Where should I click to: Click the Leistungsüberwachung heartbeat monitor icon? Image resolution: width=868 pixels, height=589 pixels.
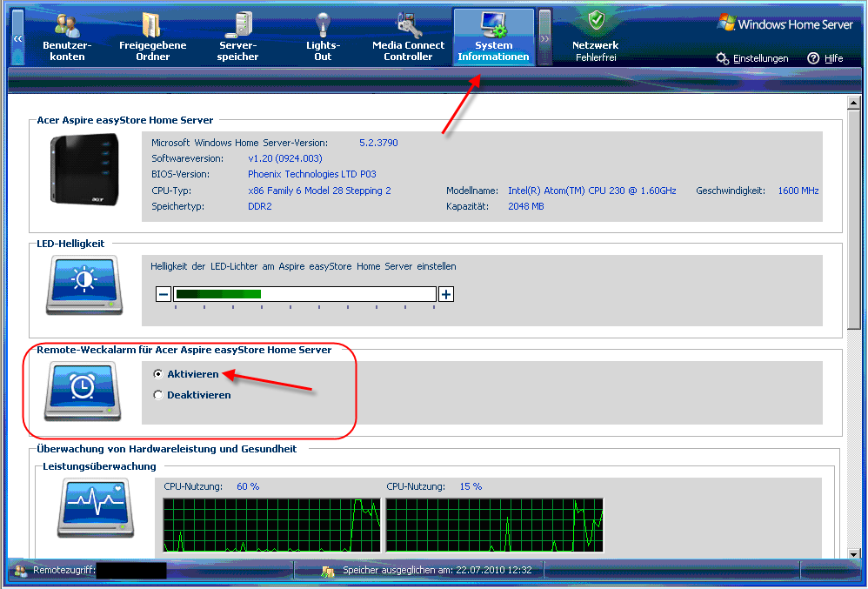96,507
